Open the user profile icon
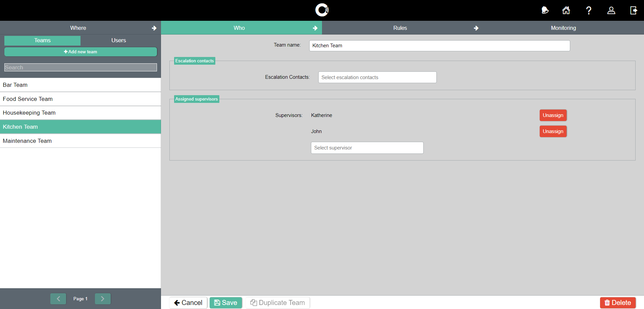The image size is (644, 309). click(611, 10)
